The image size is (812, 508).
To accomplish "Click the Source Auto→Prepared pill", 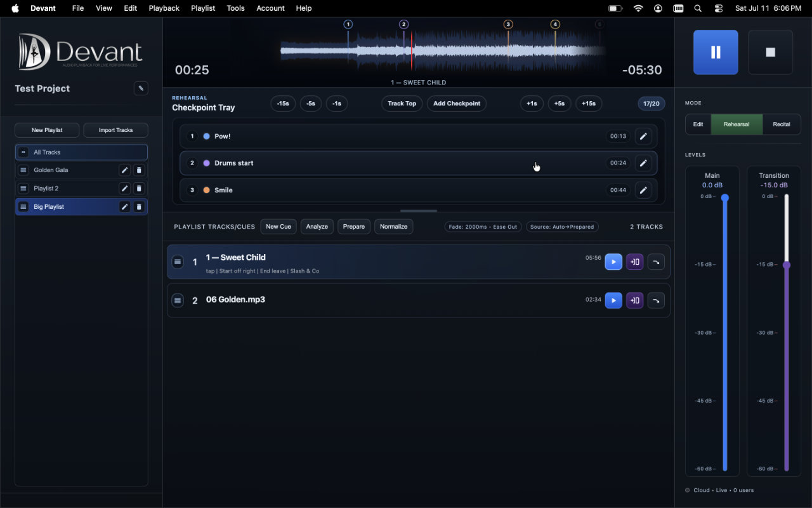I will [x=562, y=227].
